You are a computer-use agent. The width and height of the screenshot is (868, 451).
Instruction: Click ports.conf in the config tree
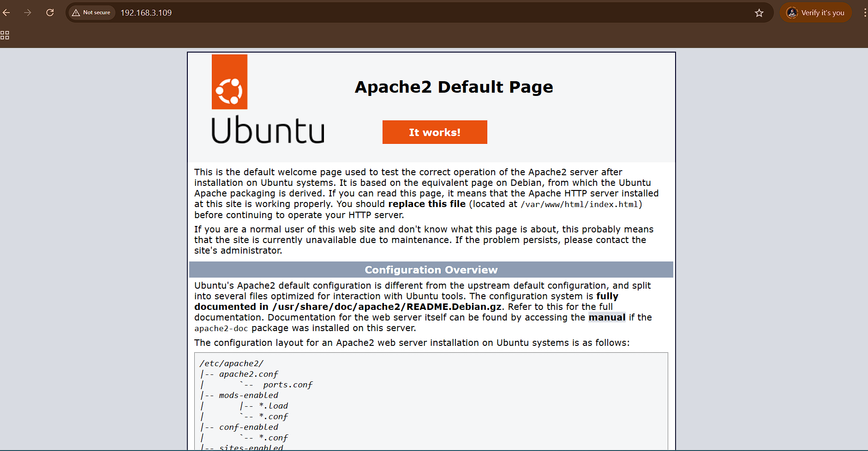click(287, 385)
